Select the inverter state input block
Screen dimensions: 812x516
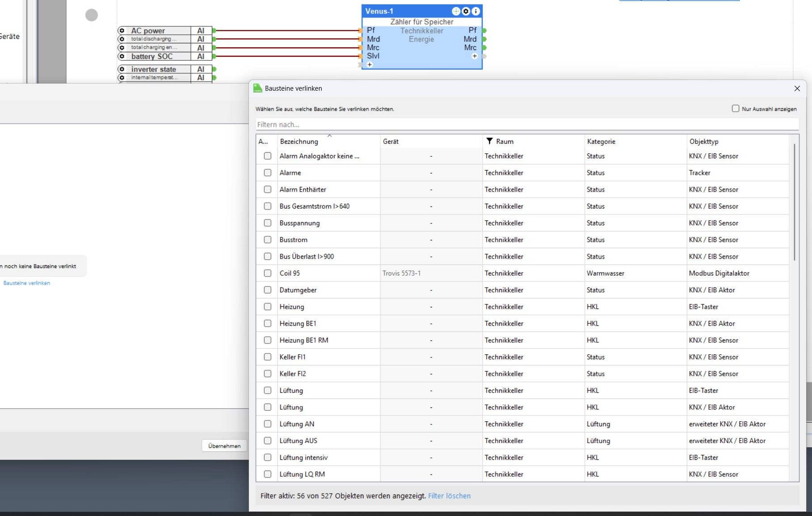(x=164, y=69)
